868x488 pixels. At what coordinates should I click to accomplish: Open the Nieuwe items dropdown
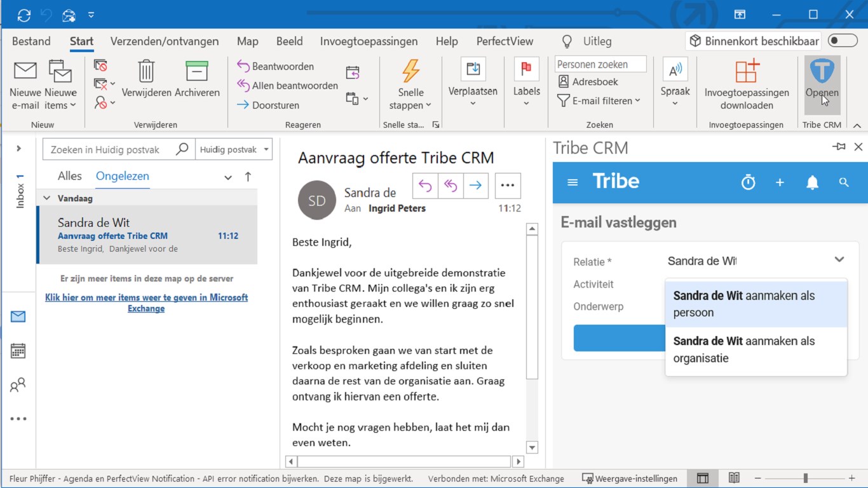click(x=60, y=85)
